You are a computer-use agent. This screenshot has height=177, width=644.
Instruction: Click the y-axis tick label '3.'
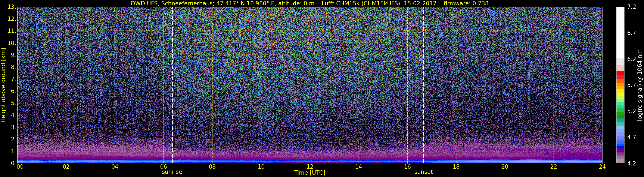point(13,127)
